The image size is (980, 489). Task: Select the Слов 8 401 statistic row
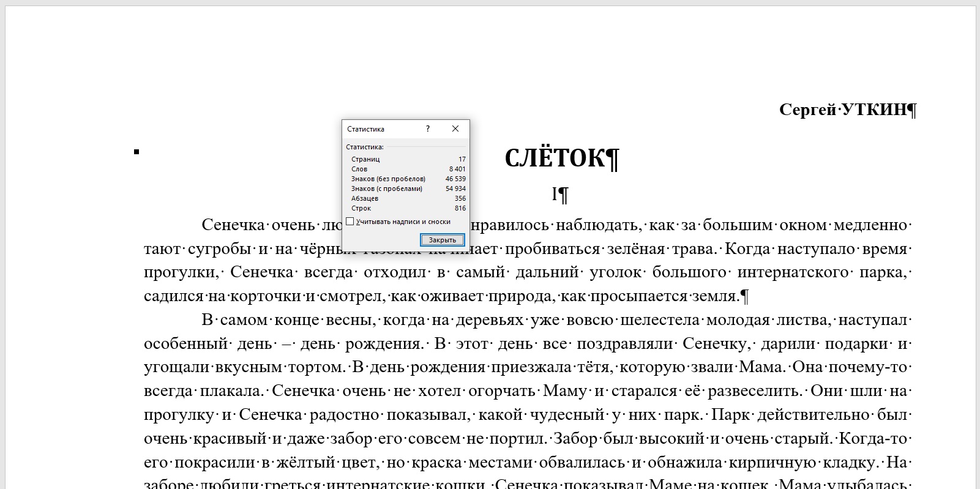[x=408, y=169]
